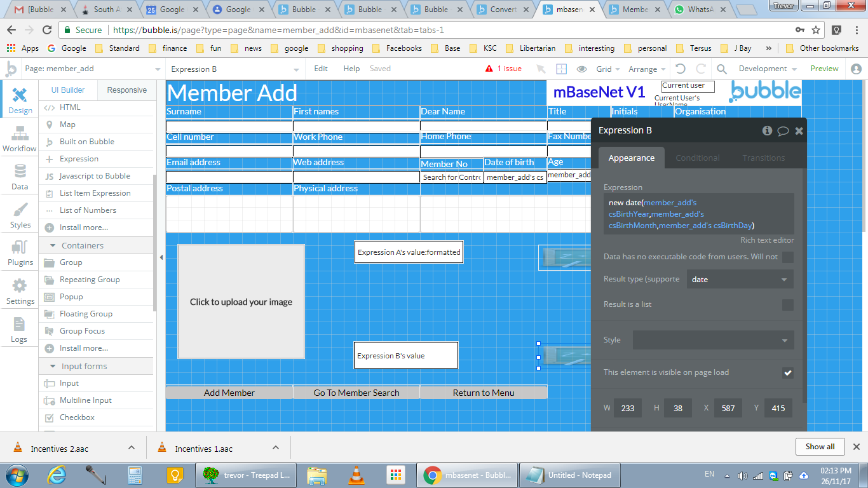The image size is (868, 488).
Task: Click the search magnifier in editor toolbar
Action: (722, 69)
